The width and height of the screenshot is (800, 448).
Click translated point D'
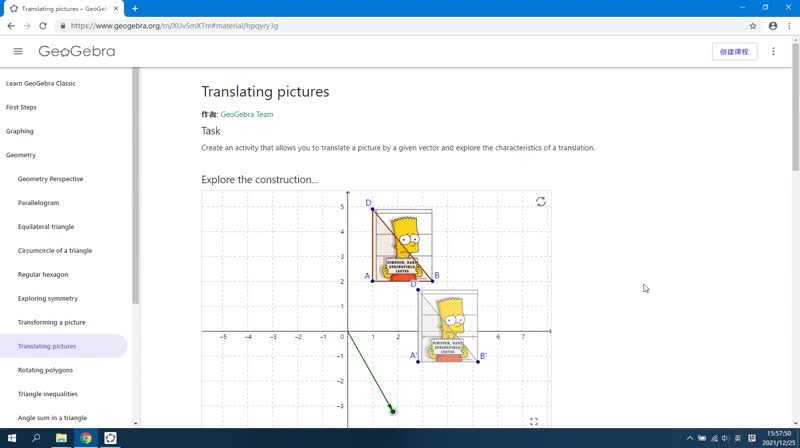tap(418, 290)
